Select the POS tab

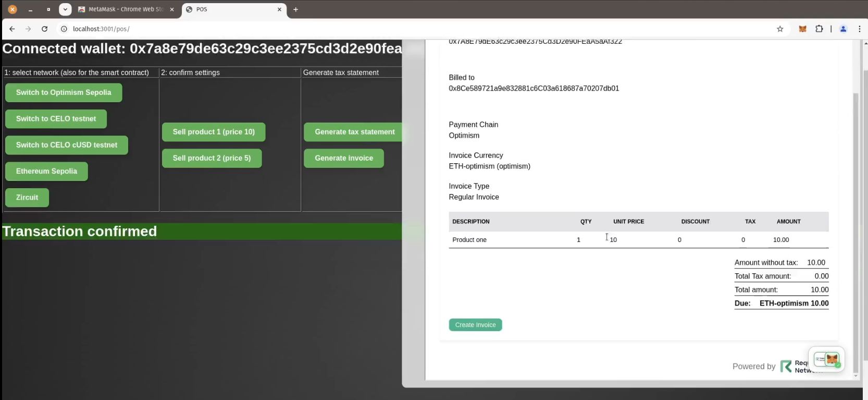click(x=234, y=9)
